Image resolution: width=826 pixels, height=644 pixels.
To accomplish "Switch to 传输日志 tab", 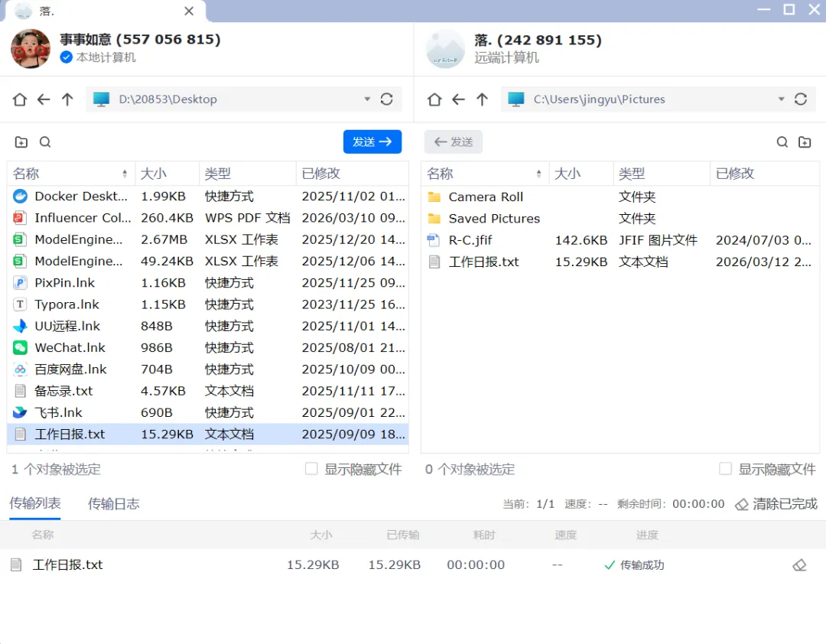I will (113, 504).
